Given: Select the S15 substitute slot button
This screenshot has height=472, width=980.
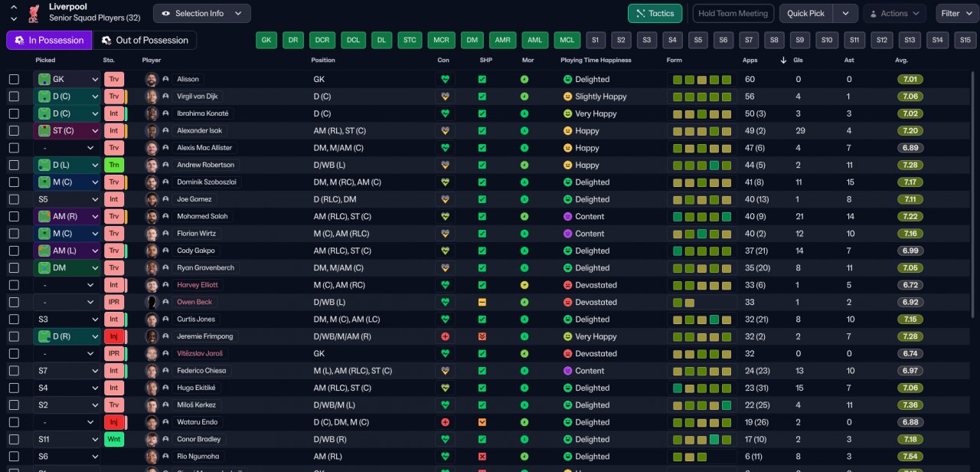Looking at the screenshot, I should coord(965,40).
